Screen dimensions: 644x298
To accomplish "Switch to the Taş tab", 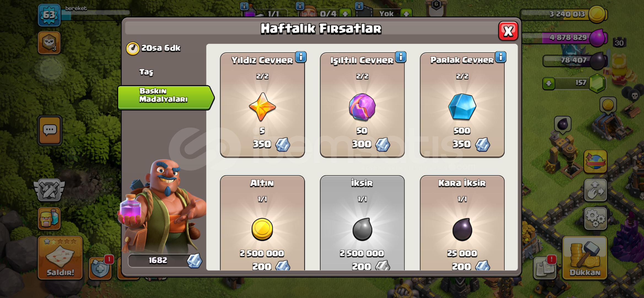I will pos(146,72).
